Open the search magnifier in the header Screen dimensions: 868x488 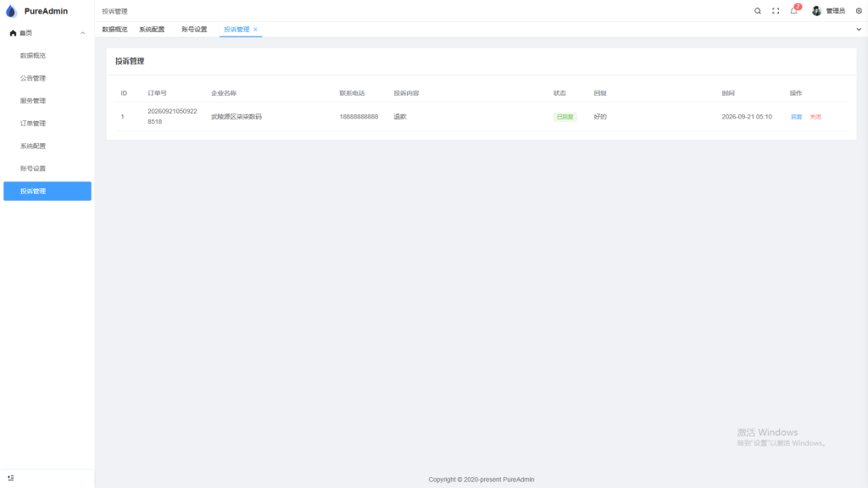[x=757, y=11]
